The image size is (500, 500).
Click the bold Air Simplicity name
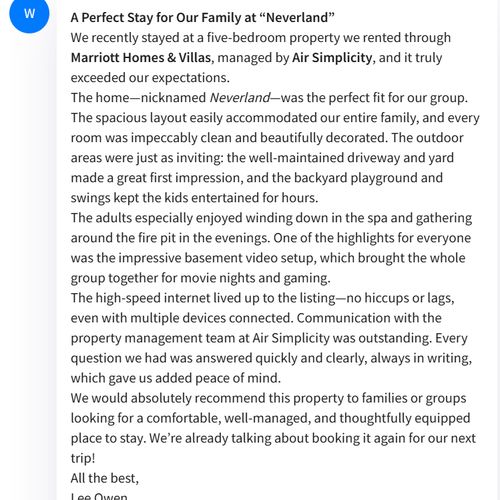[332, 58]
